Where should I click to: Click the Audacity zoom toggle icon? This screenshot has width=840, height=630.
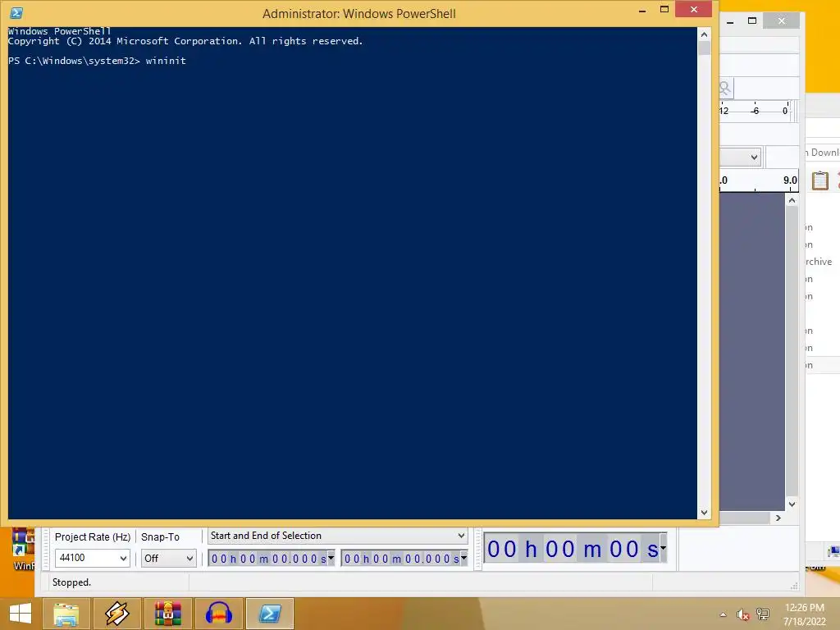[725, 88]
